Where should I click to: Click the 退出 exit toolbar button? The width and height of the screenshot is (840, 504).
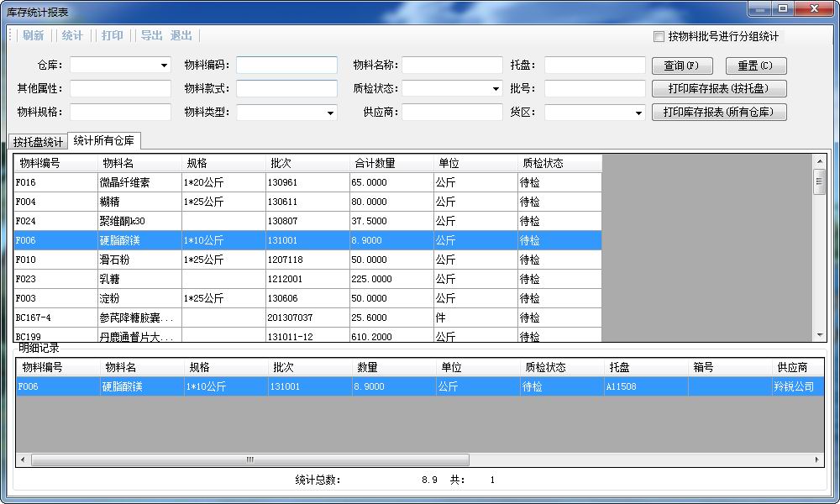coord(181,35)
